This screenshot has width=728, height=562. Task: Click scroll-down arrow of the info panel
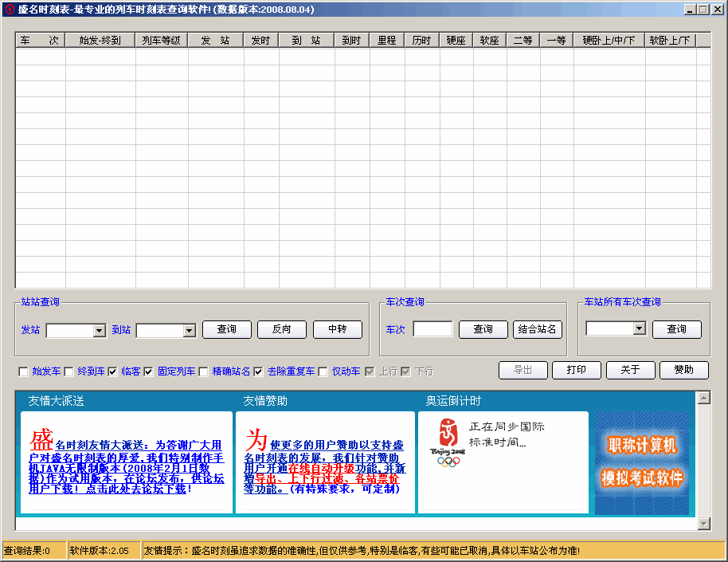coord(703,524)
